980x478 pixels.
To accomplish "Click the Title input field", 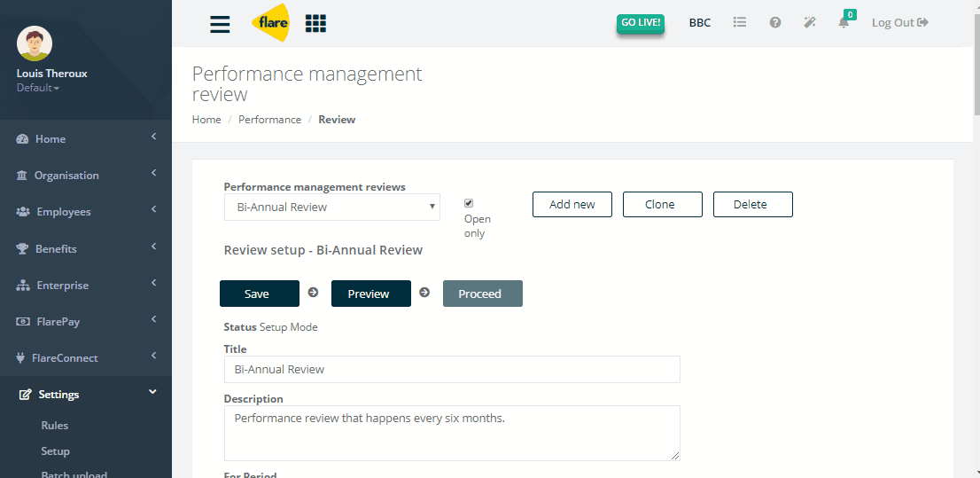I will (x=452, y=369).
